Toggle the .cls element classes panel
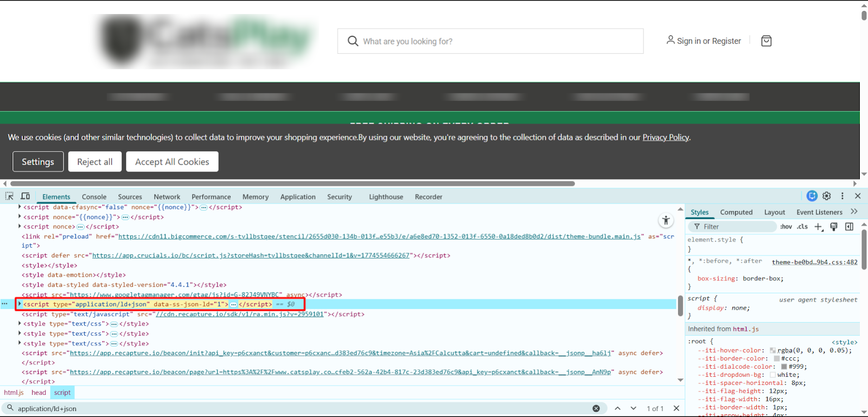This screenshot has height=417, width=868. (802, 226)
